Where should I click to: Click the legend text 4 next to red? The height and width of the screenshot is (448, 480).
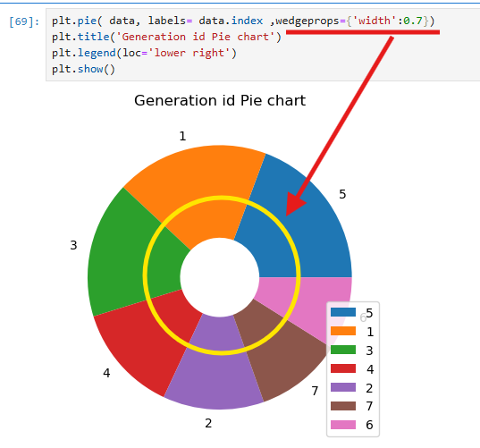(370, 369)
